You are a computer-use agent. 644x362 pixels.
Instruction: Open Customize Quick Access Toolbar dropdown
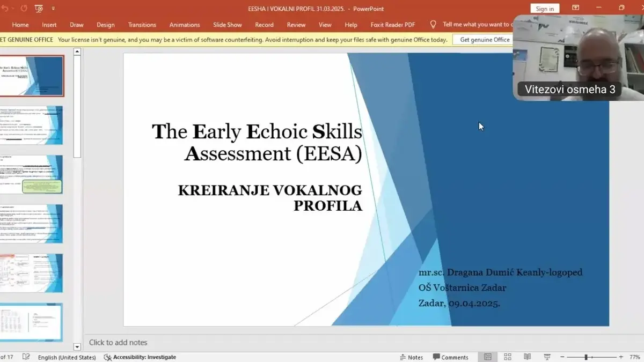(x=53, y=9)
